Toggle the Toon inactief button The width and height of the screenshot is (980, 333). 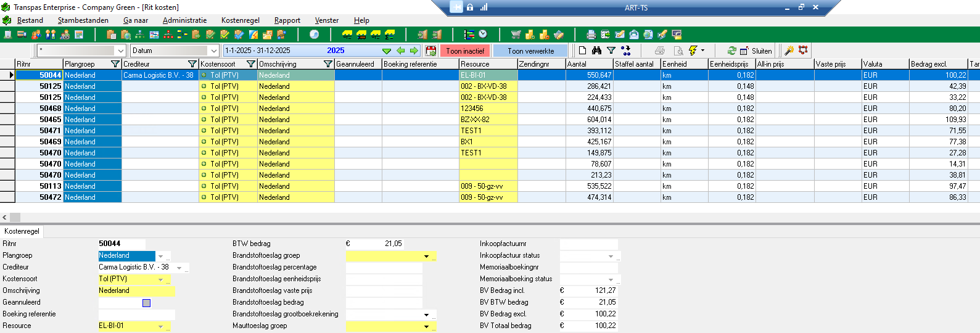[x=465, y=51]
